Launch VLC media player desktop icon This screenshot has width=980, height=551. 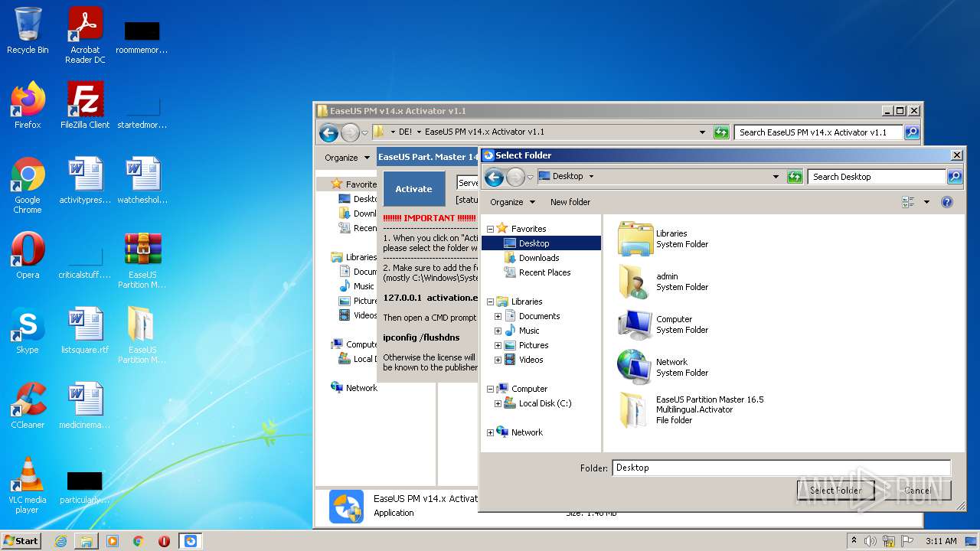pyautogui.click(x=28, y=485)
